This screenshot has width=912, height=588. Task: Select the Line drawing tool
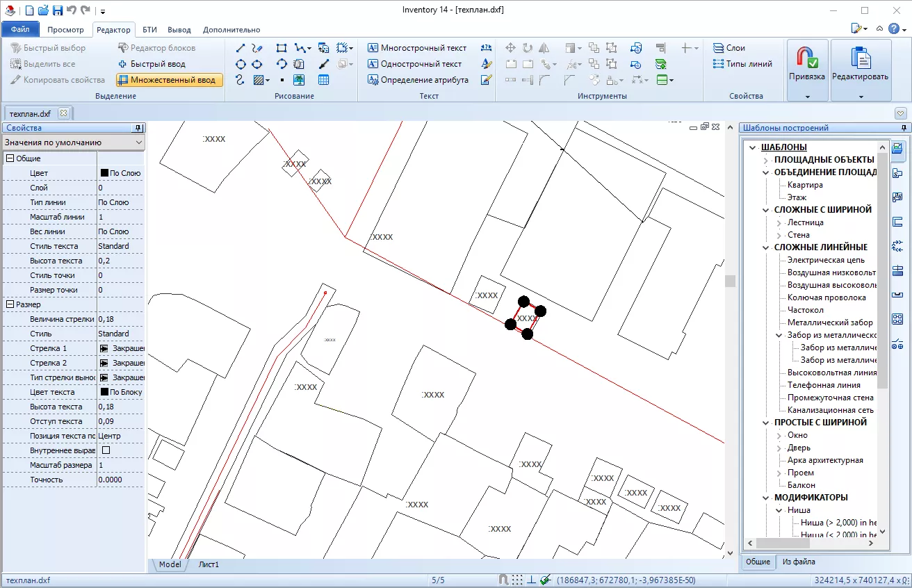(x=241, y=48)
